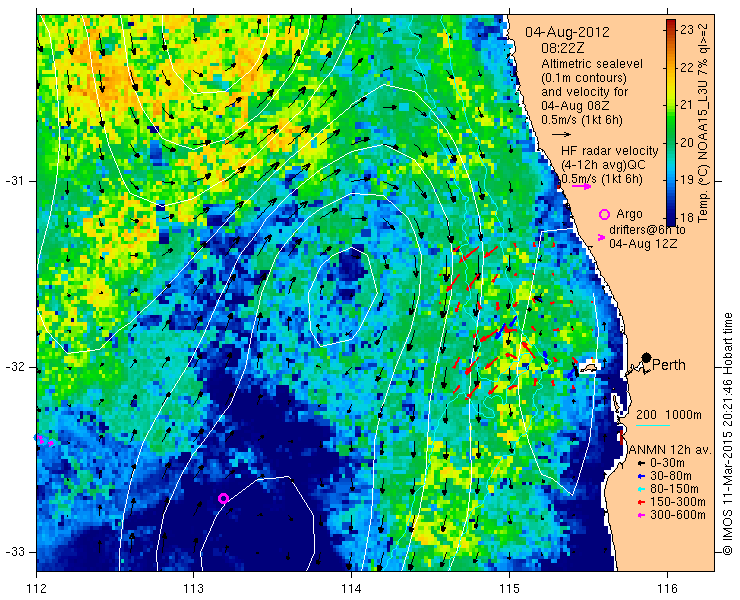Click the white Rottnest Island shape near Perth
Image resolution: width=740 pixels, height=600 pixels.
tap(589, 367)
